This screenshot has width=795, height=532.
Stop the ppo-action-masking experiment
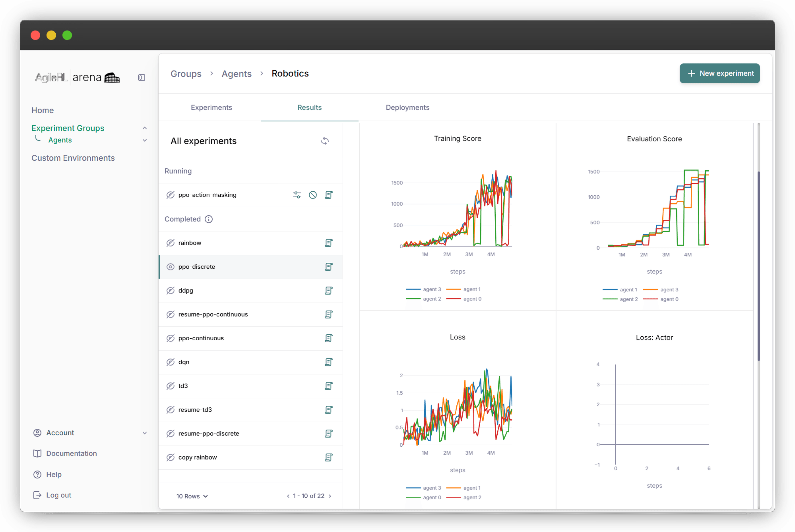(313, 195)
